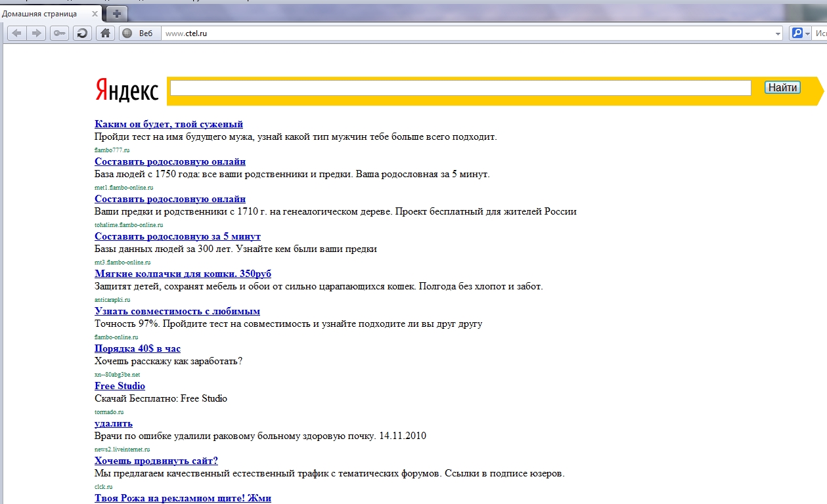Click the tormado.ru domain text

[x=109, y=412]
